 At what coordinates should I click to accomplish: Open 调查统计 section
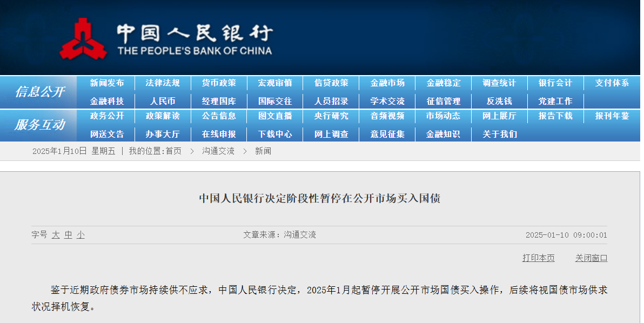tap(499, 83)
